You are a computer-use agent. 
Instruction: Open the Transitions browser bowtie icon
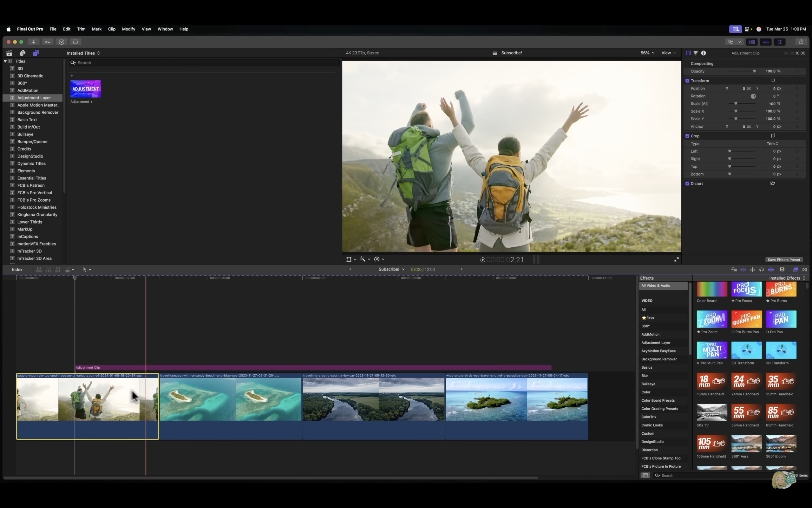pyautogui.click(x=805, y=270)
